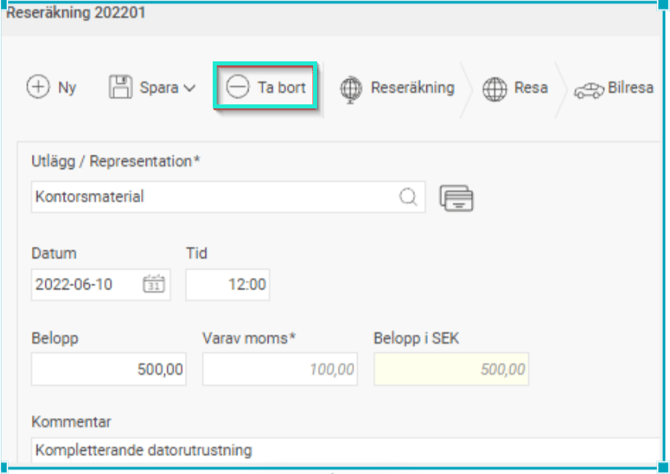Click the globe icon beside Resa
670x474 pixels.
pyautogui.click(x=494, y=88)
